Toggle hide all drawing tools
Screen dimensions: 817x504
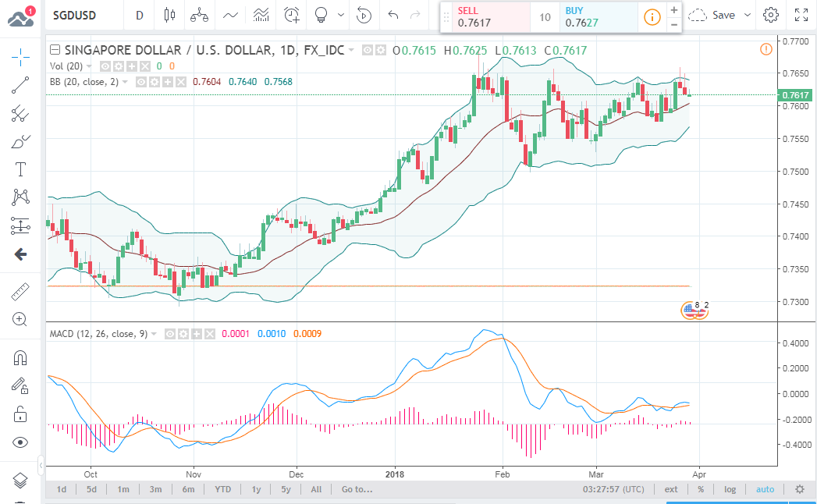(x=20, y=442)
